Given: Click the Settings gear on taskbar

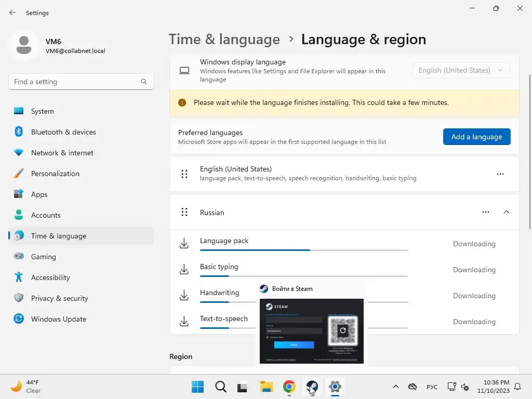Looking at the screenshot, I should pyautogui.click(x=335, y=387).
